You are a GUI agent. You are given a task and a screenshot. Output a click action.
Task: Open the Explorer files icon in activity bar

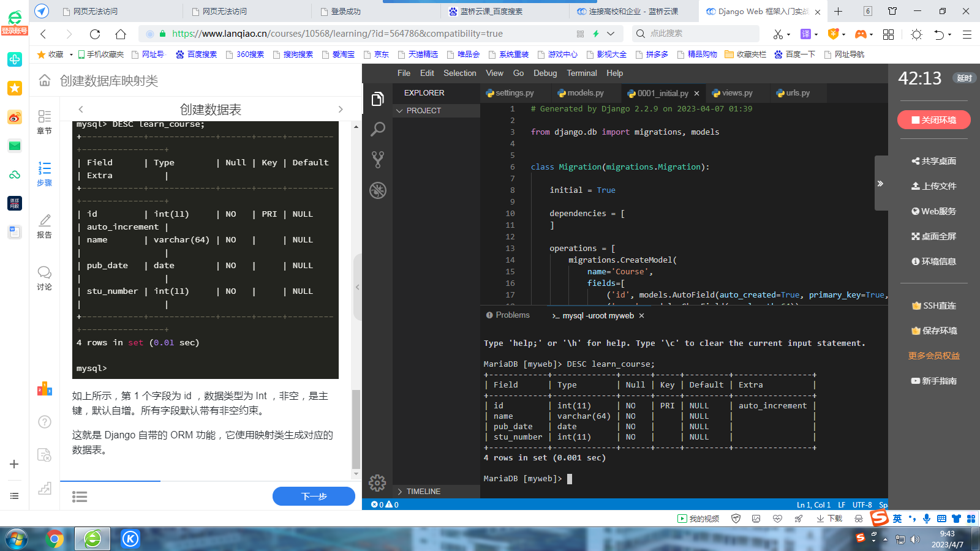click(378, 99)
